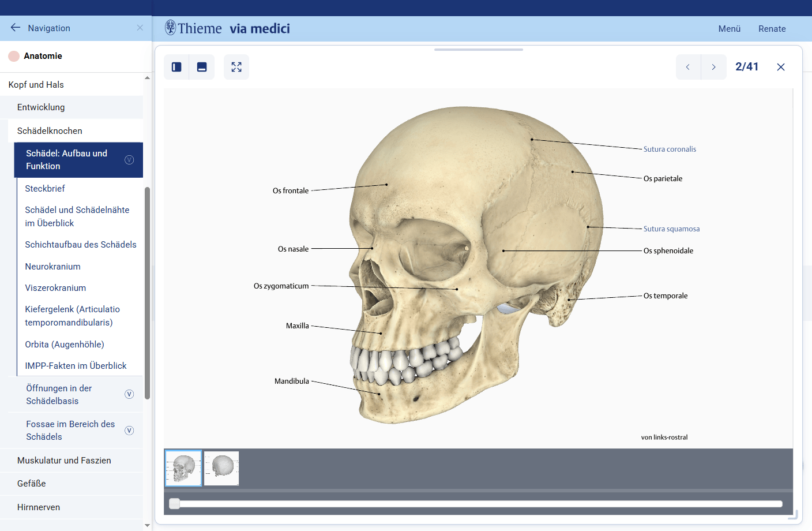Click the von links-rostral caption
The width and height of the screenshot is (812, 531).
click(x=664, y=437)
